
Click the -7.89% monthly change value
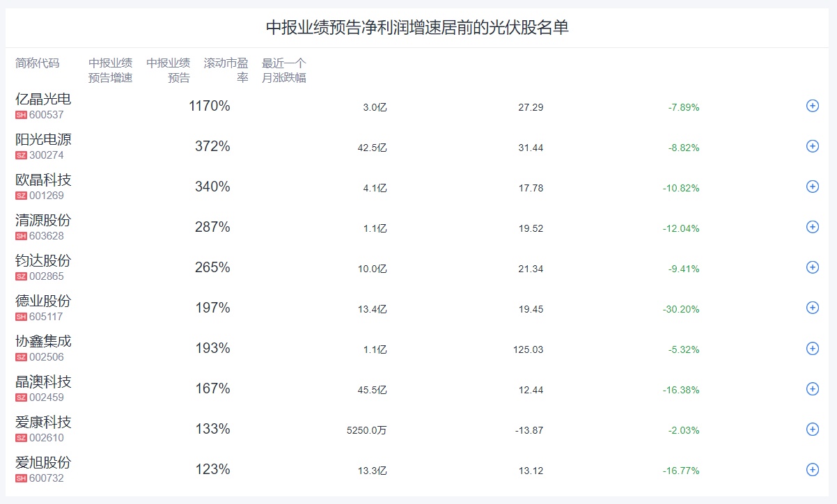coord(684,107)
